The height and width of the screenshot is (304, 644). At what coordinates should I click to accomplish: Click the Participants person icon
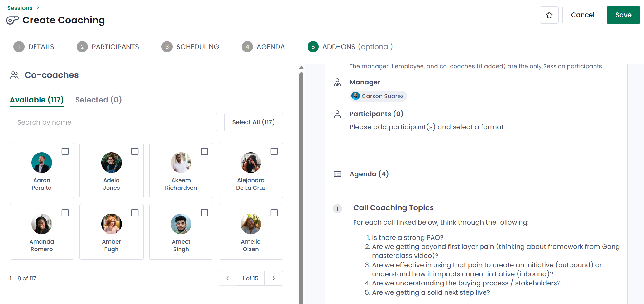coord(337,114)
